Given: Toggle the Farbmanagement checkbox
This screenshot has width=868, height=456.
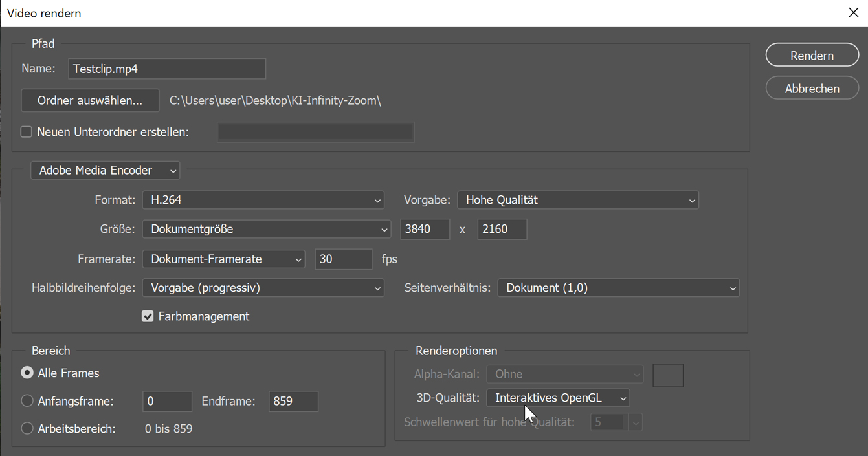Looking at the screenshot, I should pos(148,316).
